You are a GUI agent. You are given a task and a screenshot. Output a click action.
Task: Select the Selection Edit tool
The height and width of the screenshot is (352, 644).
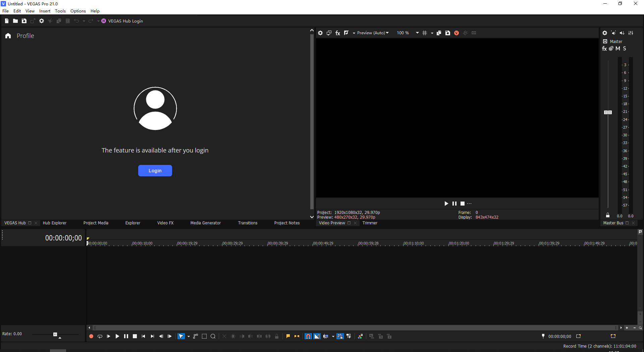(204, 336)
